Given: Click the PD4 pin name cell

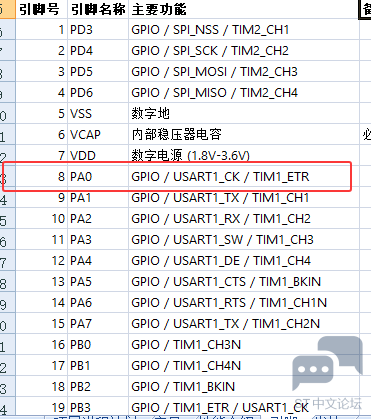Looking at the screenshot, I should pos(98,51).
